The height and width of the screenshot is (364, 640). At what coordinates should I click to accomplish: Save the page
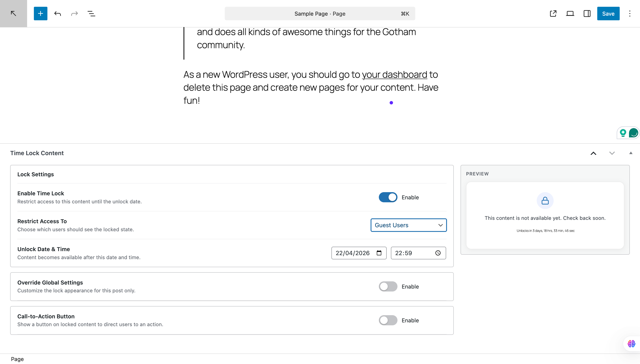coord(608,14)
